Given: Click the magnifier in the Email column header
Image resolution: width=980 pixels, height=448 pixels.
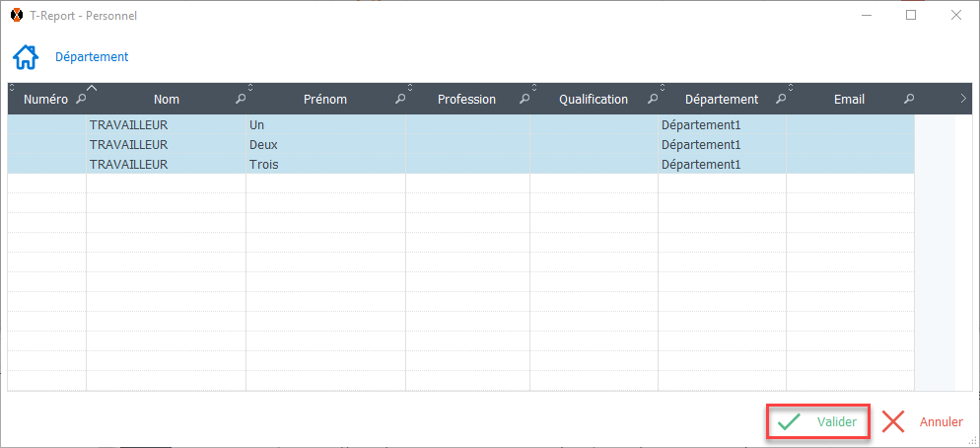Looking at the screenshot, I should (908, 100).
